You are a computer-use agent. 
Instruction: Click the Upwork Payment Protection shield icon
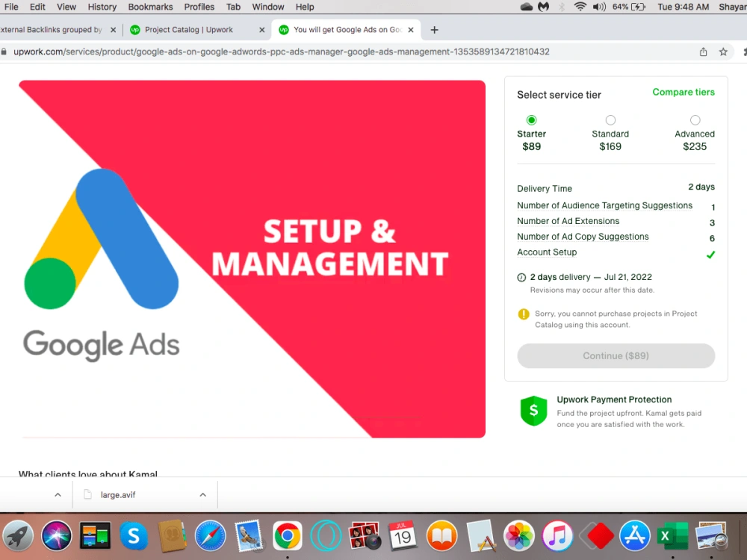coord(533,411)
